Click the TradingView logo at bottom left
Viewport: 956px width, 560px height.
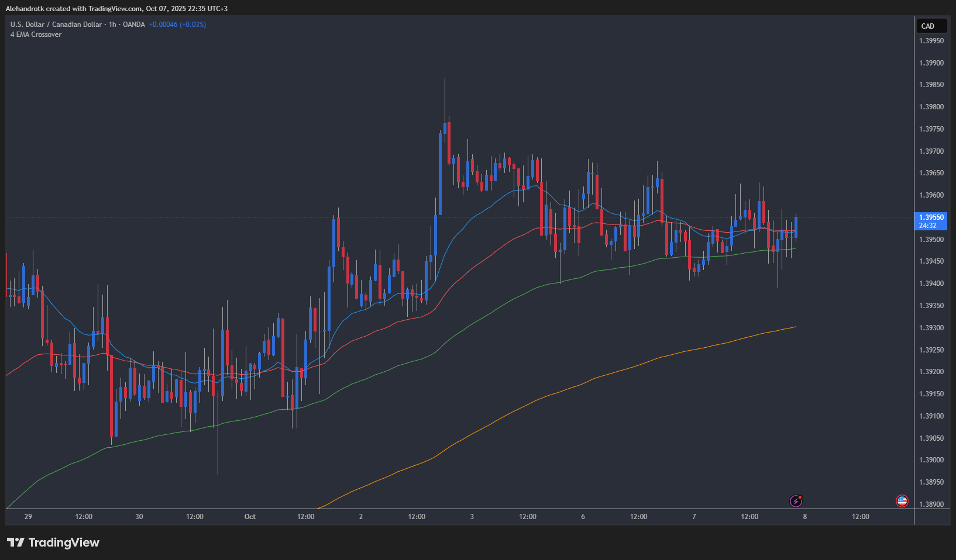pos(53,542)
